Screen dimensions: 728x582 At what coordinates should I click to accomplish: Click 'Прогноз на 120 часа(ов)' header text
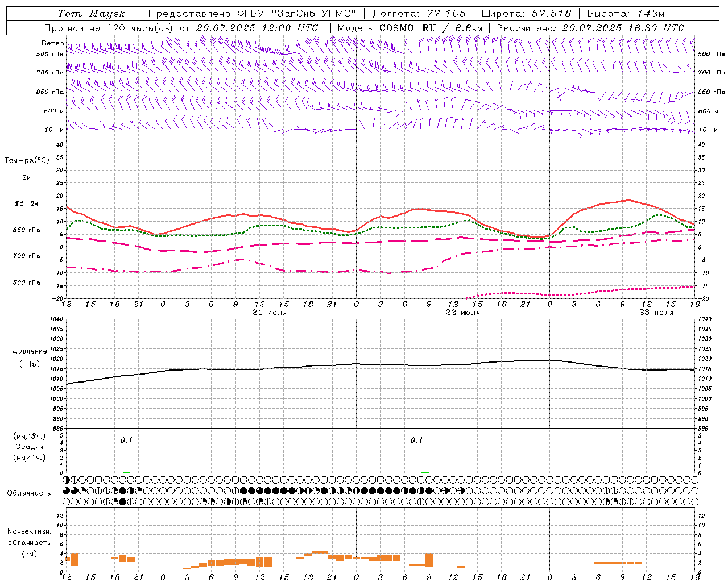pyautogui.click(x=109, y=28)
